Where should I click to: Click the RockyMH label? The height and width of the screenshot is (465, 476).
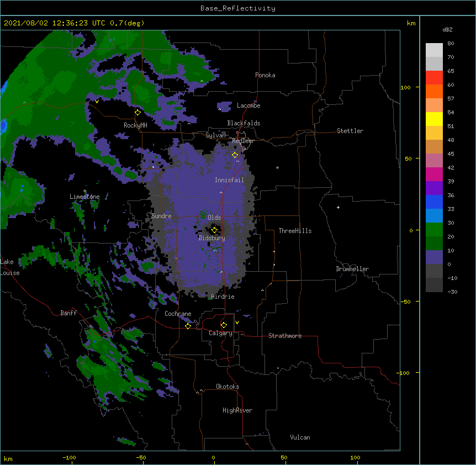click(x=135, y=125)
